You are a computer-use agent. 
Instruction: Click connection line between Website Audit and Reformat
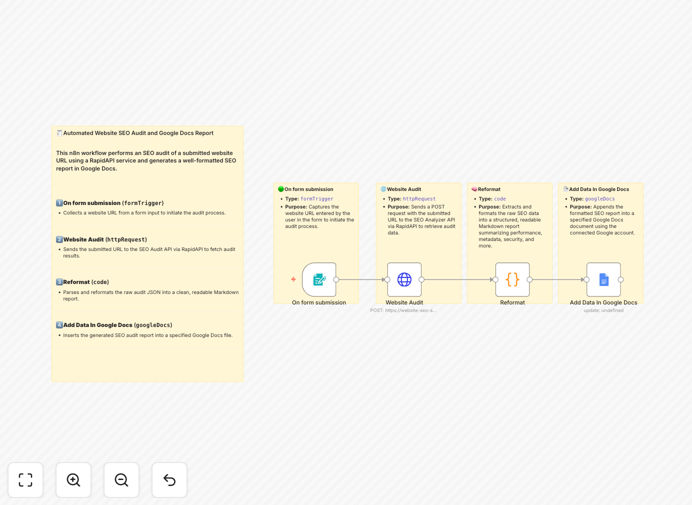458,279
